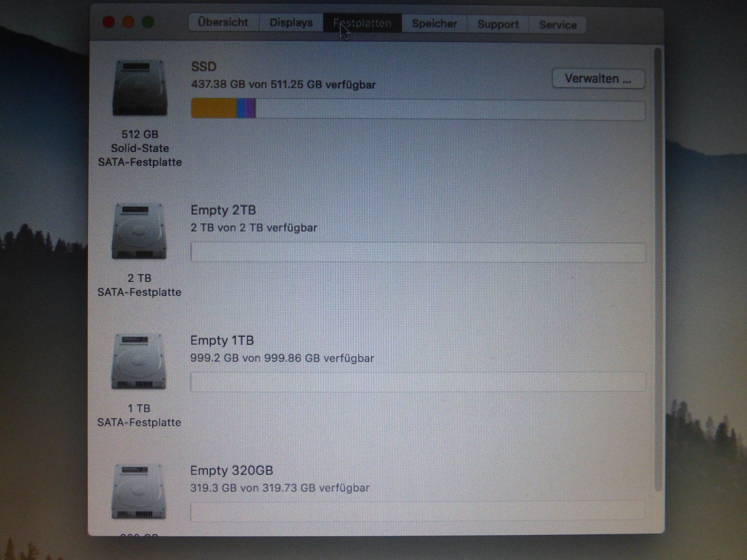Click '319.3 GB von 319.73 GB verfügbar' text

[x=280, y=488]
